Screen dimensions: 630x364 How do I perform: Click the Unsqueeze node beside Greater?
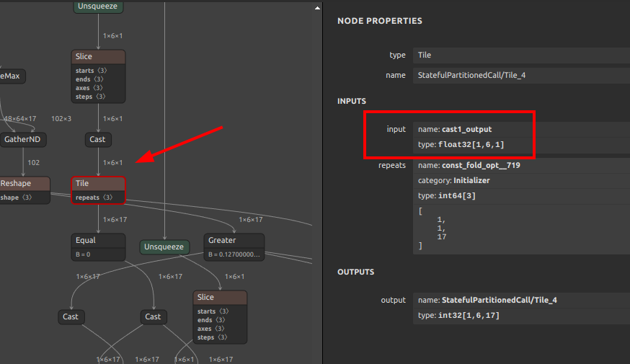tap(164, 247)
